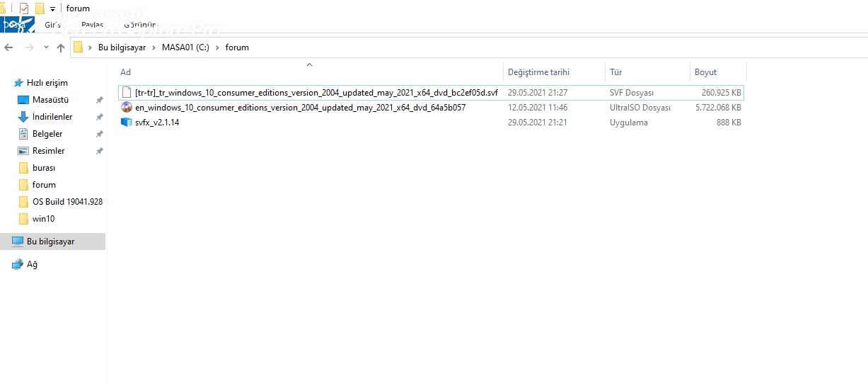This screenshot has height=386, width=868.
Task: Click the win10 folder icon
Action: point(23,219)
